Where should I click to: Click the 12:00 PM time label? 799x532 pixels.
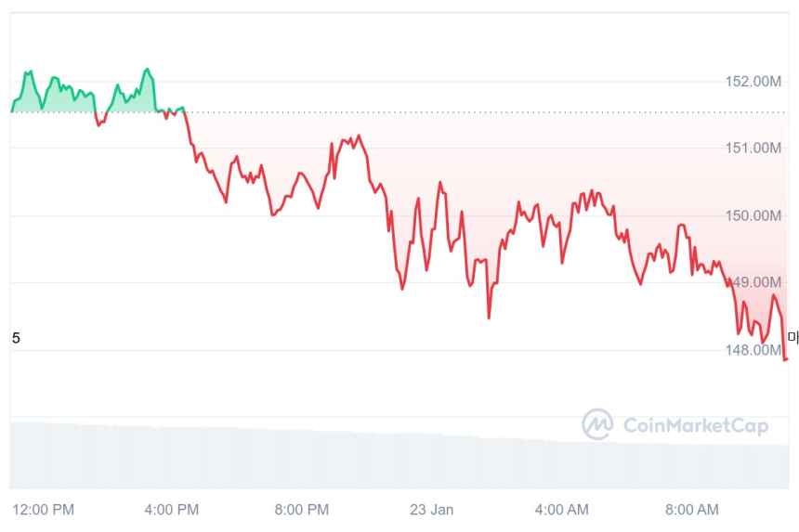tap(43, 510)
